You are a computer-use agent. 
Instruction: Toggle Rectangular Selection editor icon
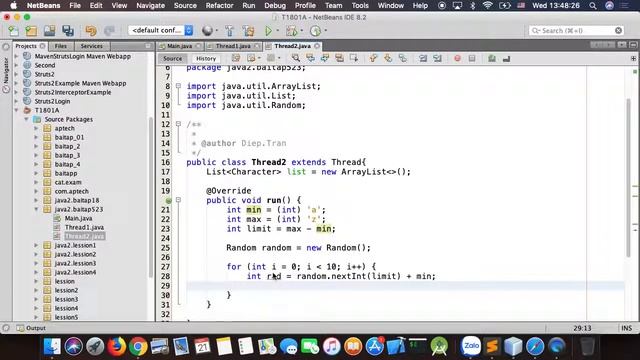(x=354, y=59)
